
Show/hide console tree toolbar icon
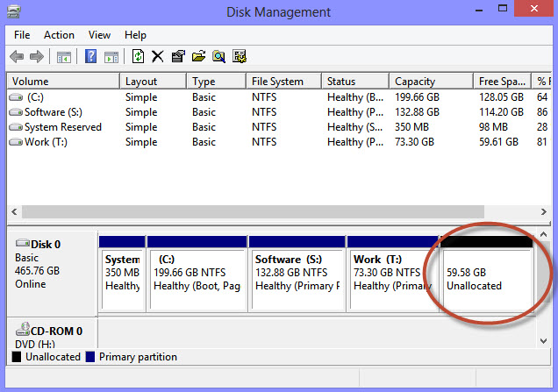tap(64, 56)
